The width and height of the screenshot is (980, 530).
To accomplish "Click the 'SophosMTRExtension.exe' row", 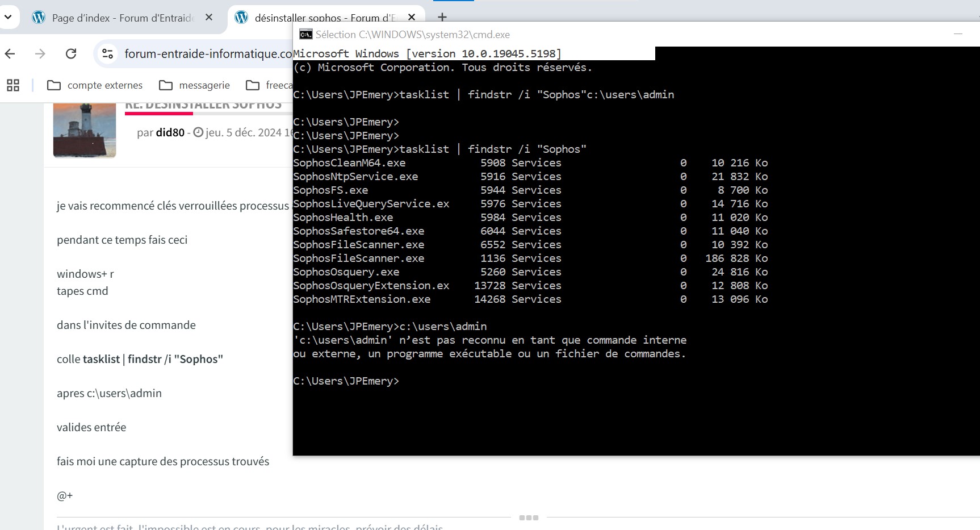I will (x=530, y=299).
